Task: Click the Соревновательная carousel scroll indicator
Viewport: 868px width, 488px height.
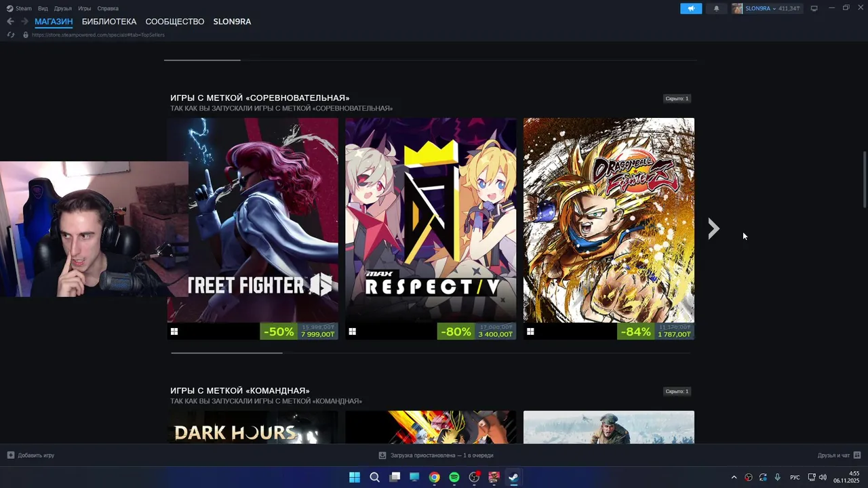Action: pyautogui.click(x=226, y=352)
